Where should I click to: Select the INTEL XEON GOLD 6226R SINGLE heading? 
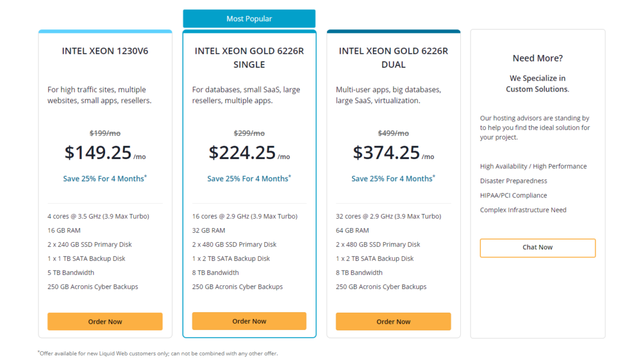[249, 58]
